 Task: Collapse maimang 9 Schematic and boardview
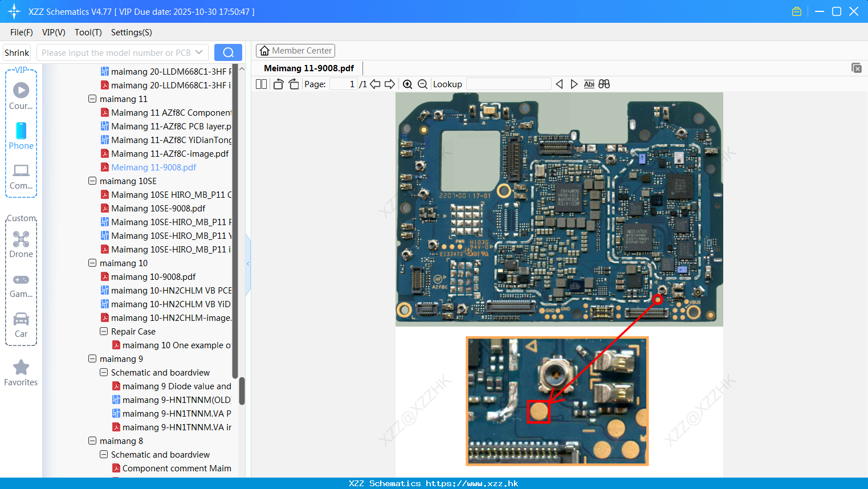coord(104,372)
